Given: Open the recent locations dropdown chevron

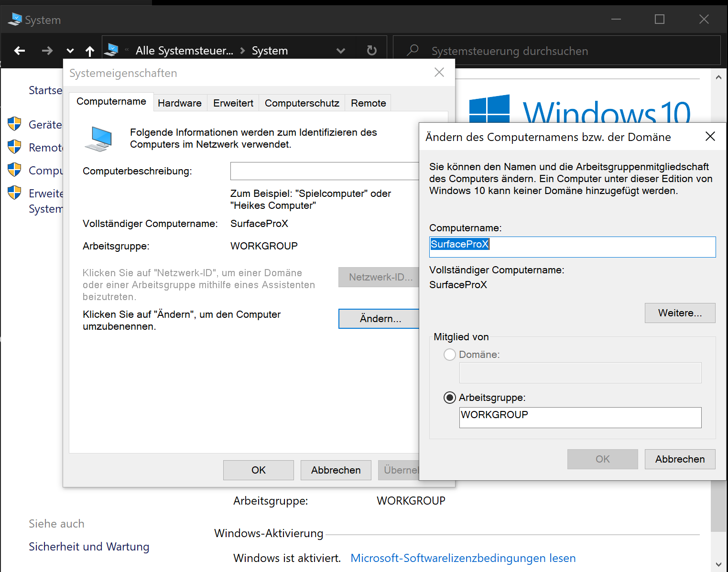Looking at the screenshot, I should [x=70, y=51].
